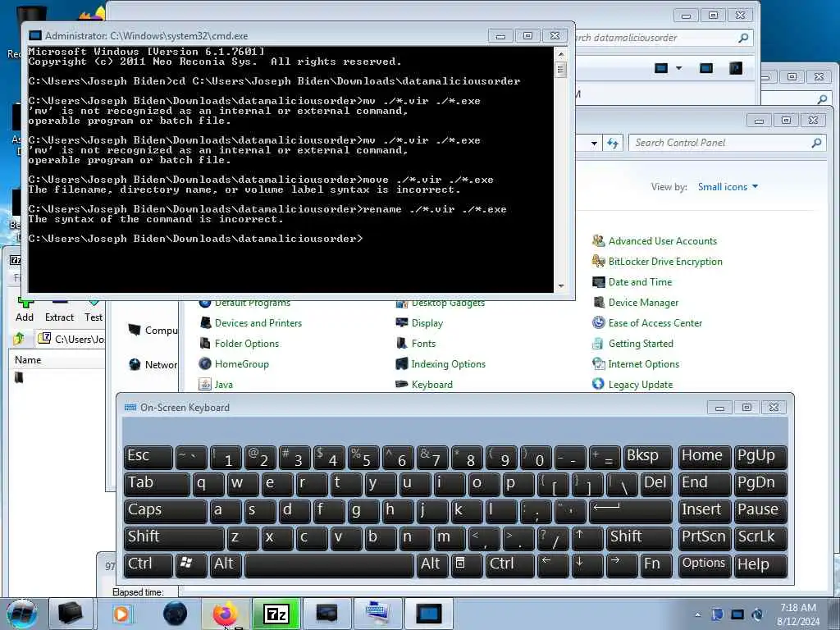Click the Device Manager icon
Viewport: 840px width, 630px height.
tap(598, 303)
